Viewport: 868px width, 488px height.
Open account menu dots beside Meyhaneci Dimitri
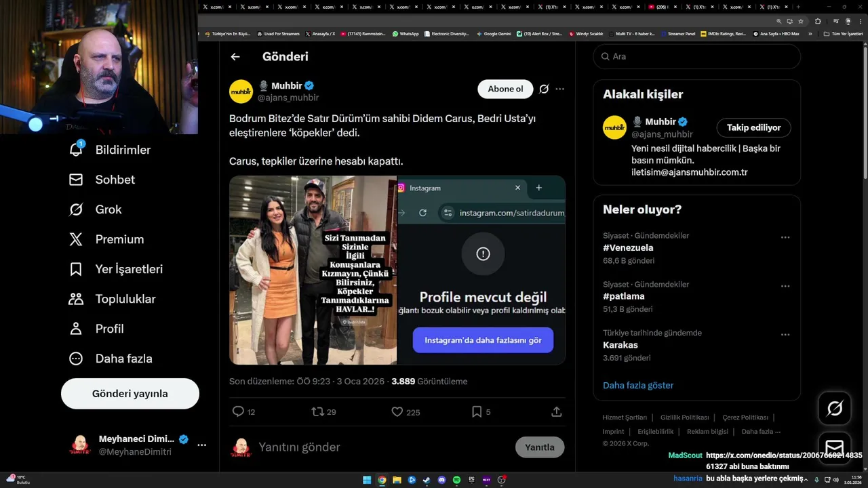tap(201, 445)
